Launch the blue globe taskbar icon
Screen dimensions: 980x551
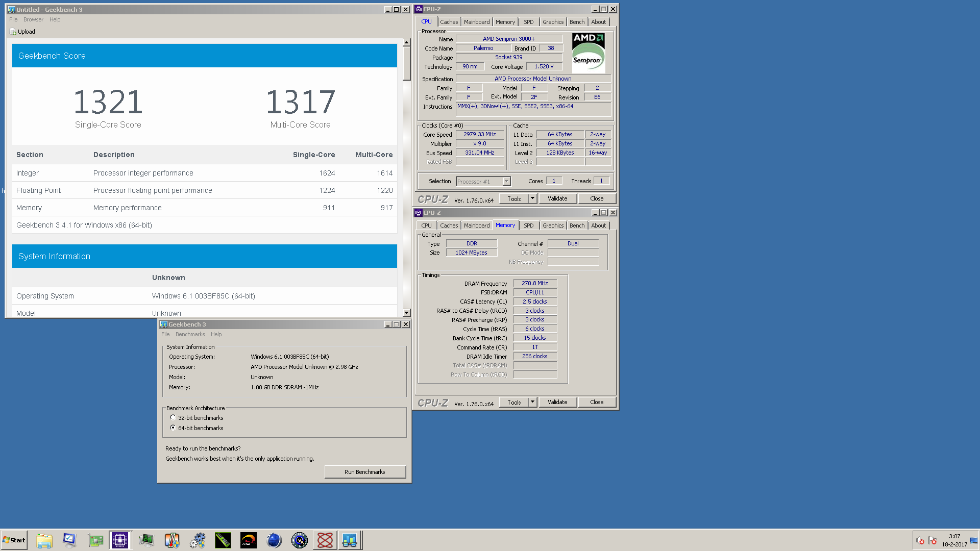click(274, 540)
